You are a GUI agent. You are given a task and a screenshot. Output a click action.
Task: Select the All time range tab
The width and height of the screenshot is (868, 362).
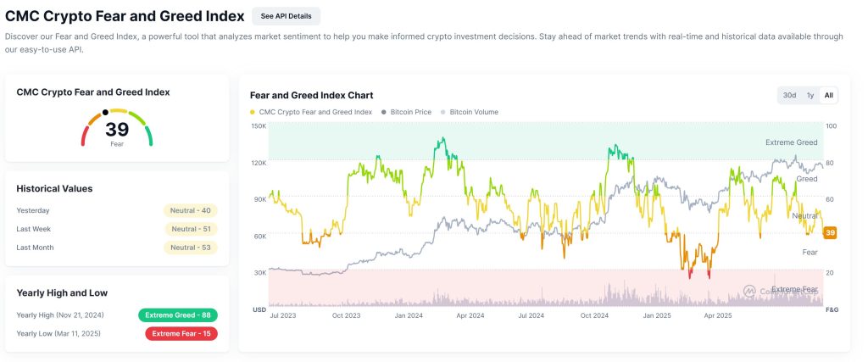point(829,95)
